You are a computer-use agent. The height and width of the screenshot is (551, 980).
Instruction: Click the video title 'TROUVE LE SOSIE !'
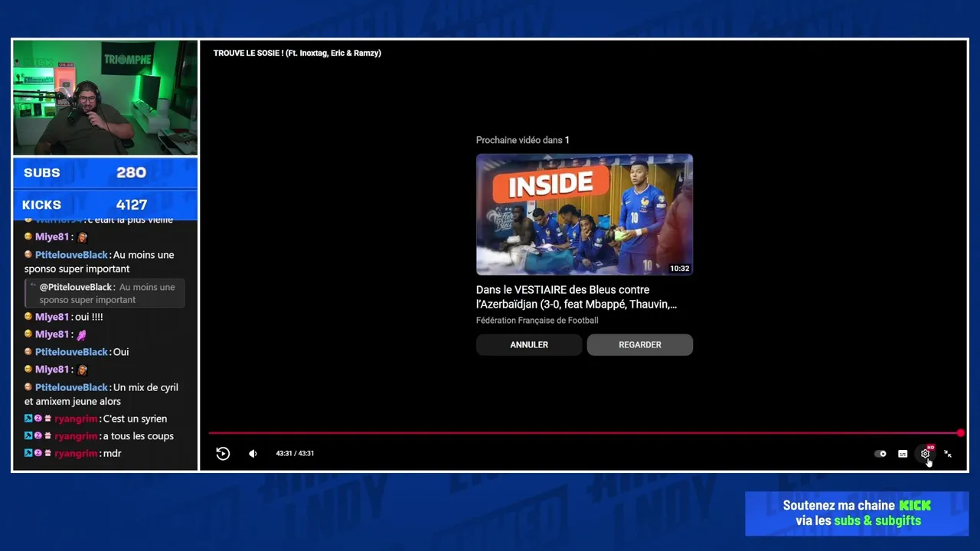click(x=297, y=53)
